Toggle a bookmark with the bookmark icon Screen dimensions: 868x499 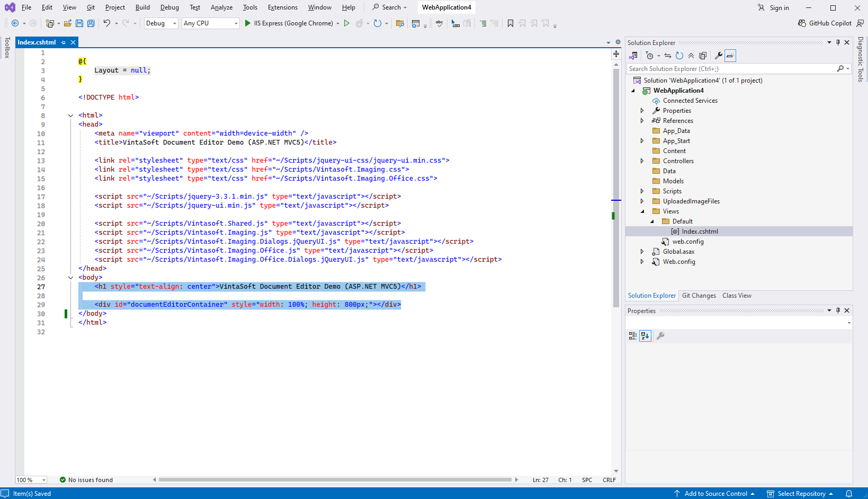pos(511,23)
